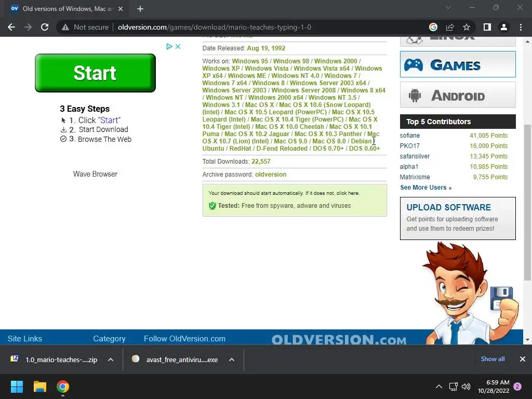Click the Chrome taskbar icon
Screen dimensions: 532x399
coord(63,387)
